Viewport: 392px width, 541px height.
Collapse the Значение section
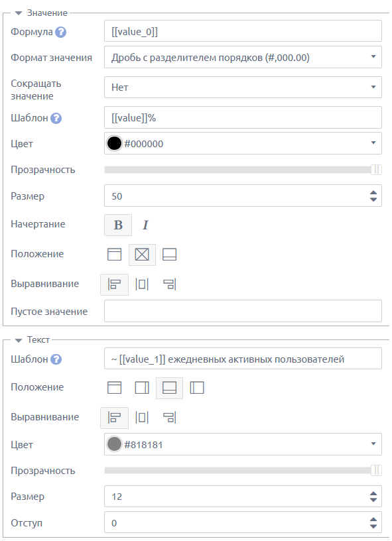point(19,13)
